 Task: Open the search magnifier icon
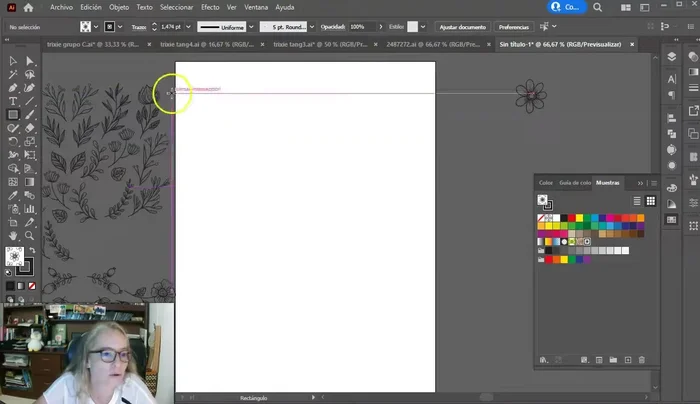click(597, 7)
